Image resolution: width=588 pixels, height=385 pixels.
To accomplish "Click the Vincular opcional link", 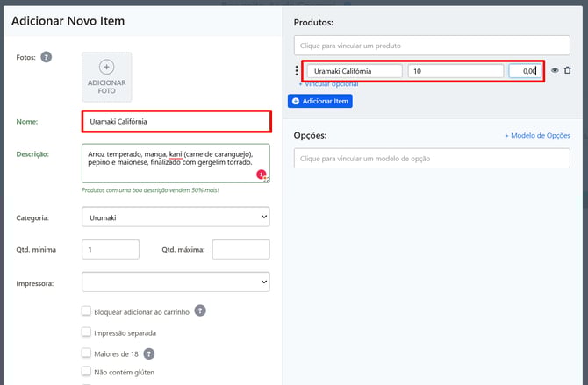I will (x=328, y=83).
